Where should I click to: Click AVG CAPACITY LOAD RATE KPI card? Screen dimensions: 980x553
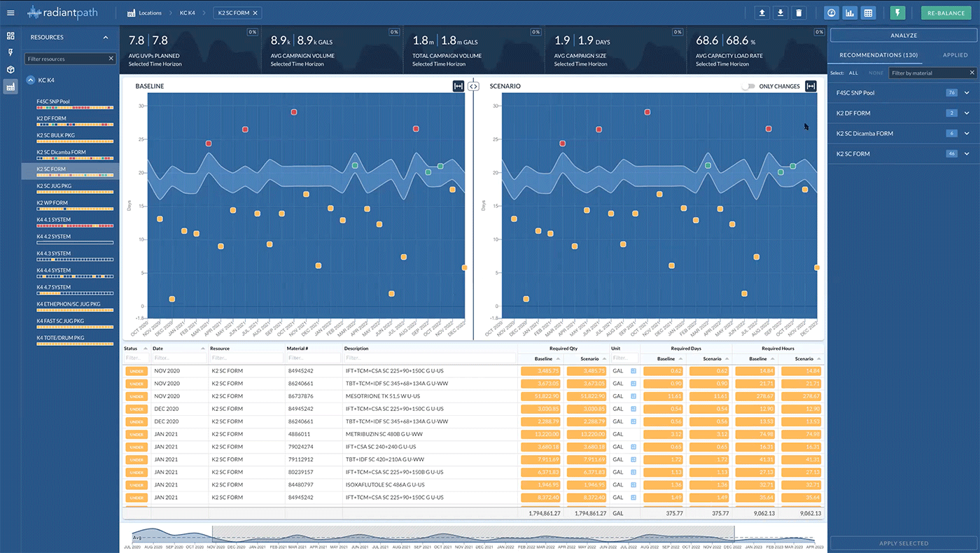tap(756, 50)
